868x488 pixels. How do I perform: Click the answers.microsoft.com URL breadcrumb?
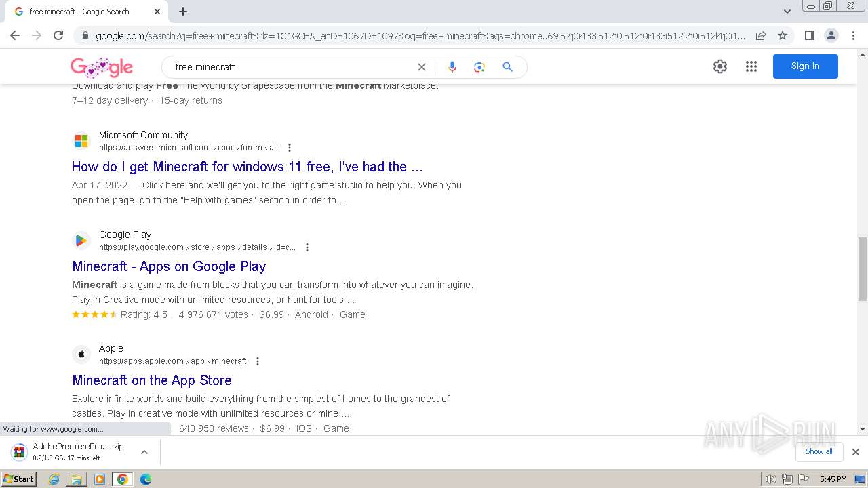pyautogui.click(x=189, y=148)
